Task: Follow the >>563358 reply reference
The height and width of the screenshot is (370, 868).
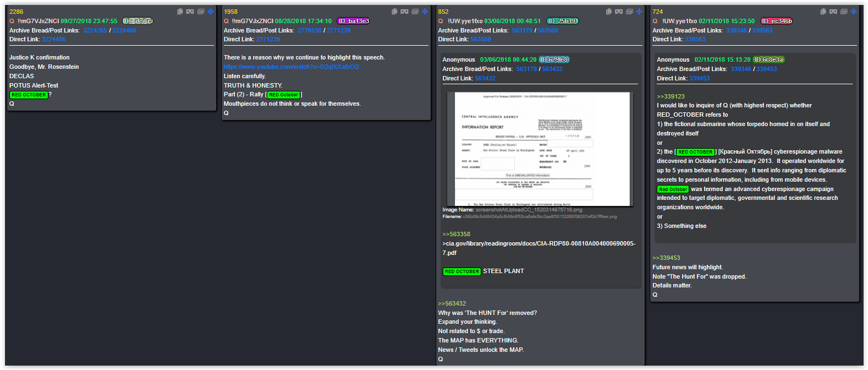Action: click(x=457, y=234)
